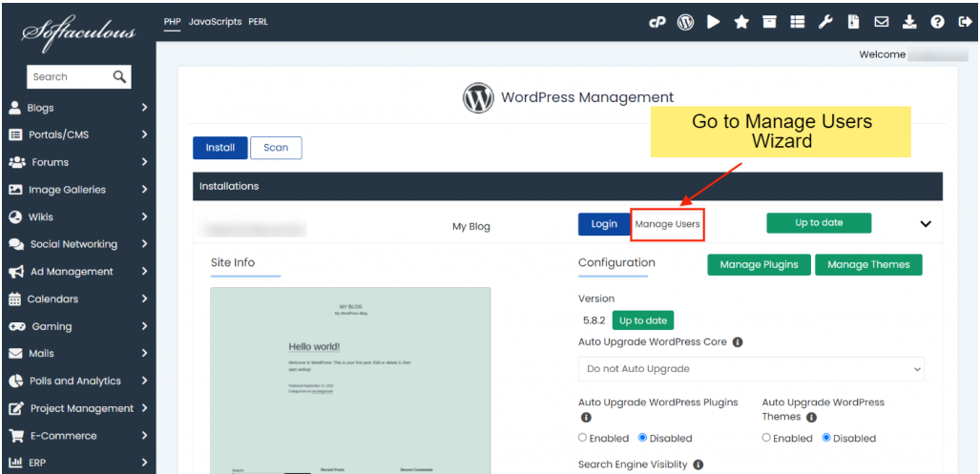
Task: Click the search magnifier icon
Action: pyautogui.click(x=119, y=77)
